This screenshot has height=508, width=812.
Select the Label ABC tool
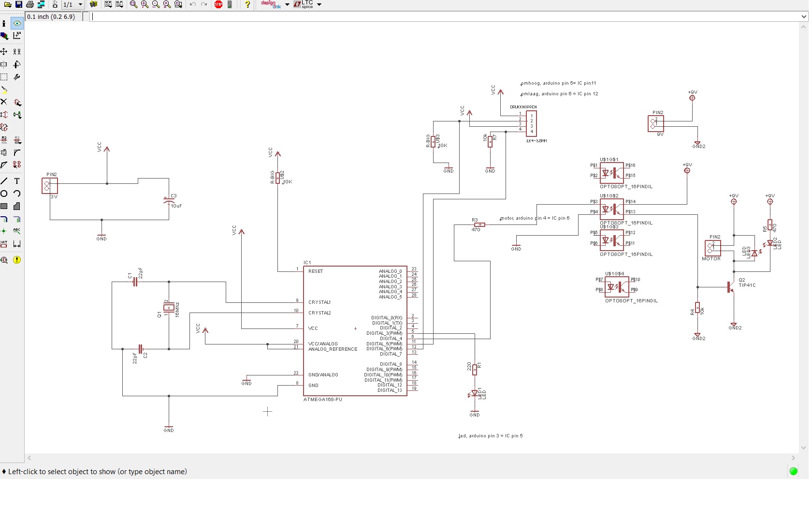click(17, 231)
